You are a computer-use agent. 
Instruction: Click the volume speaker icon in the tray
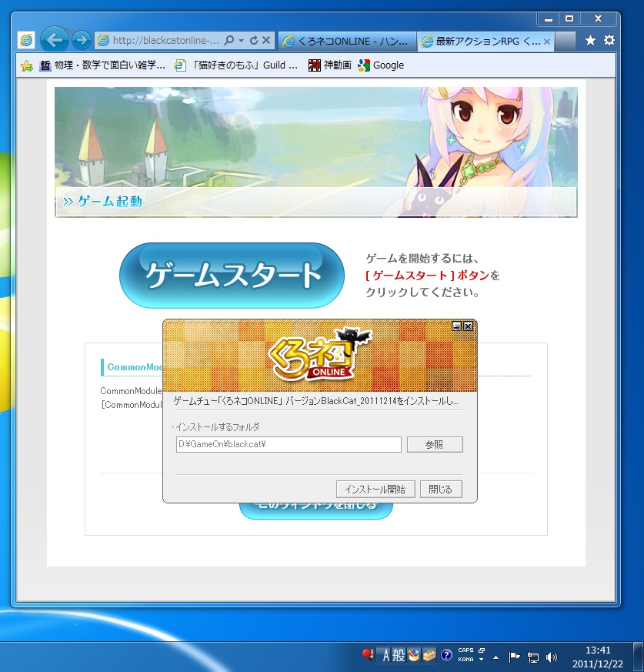(551, 657)
